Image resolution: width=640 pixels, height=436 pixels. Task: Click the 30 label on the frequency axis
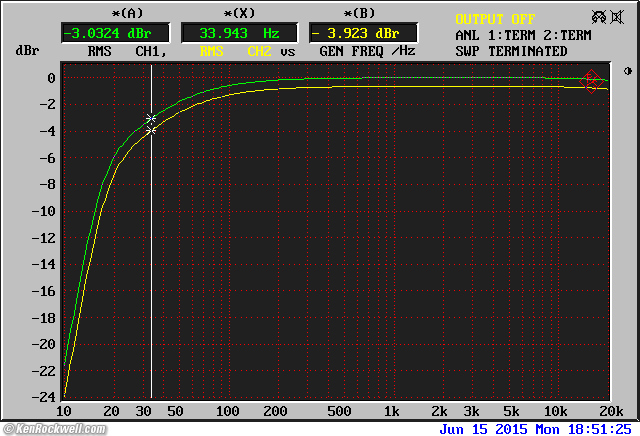(x=143, y=412)
